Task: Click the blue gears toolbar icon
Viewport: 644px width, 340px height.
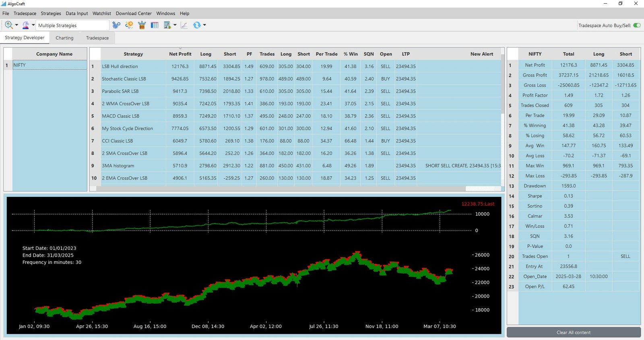Action: point(116,25)
